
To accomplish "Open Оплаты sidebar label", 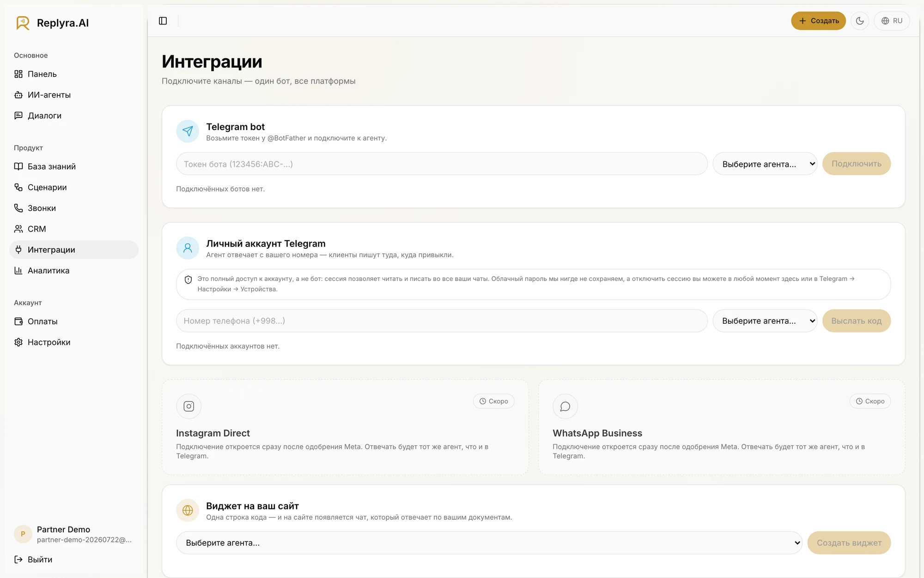I will 43,321.
